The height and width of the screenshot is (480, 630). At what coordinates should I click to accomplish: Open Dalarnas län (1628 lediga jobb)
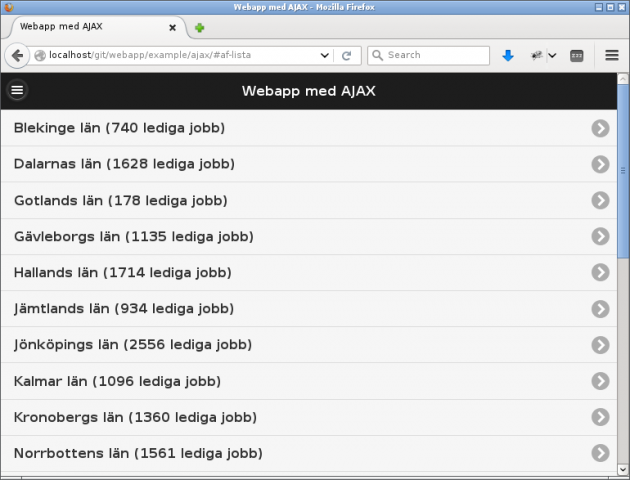pyautogui.click(x=309, y=164)
